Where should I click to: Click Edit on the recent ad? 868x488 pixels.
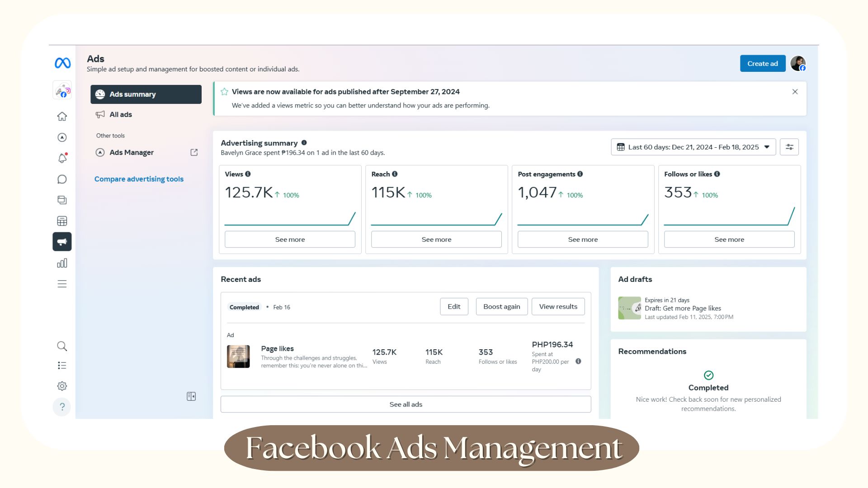454,307
